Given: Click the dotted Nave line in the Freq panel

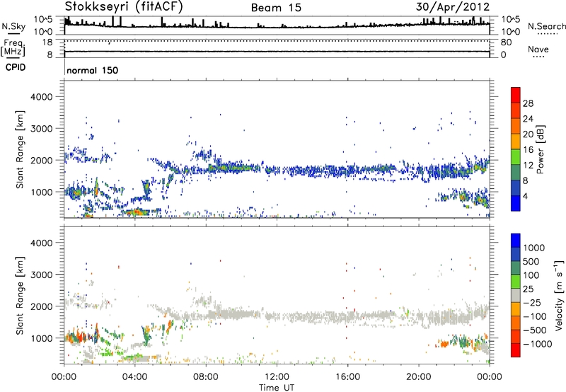Looking at the screenshot, I should pos(277,41).
